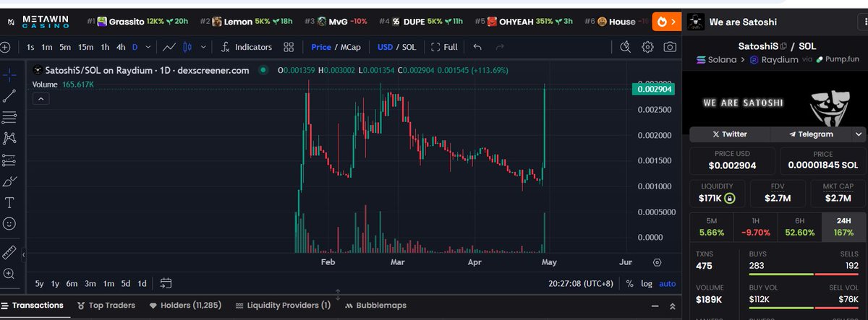
Task: Switch to the Bubblemaps tab
Action: click(375, 306)
